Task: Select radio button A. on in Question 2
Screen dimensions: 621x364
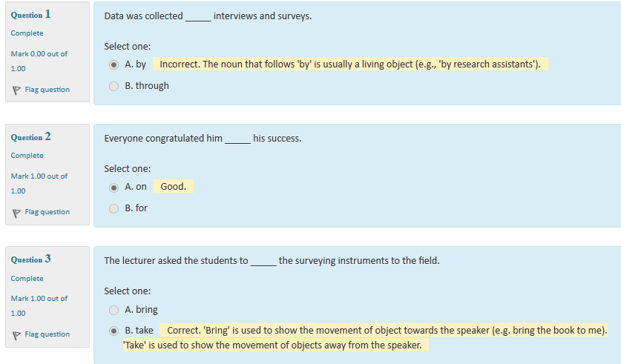Action: [x=114, y=188]
